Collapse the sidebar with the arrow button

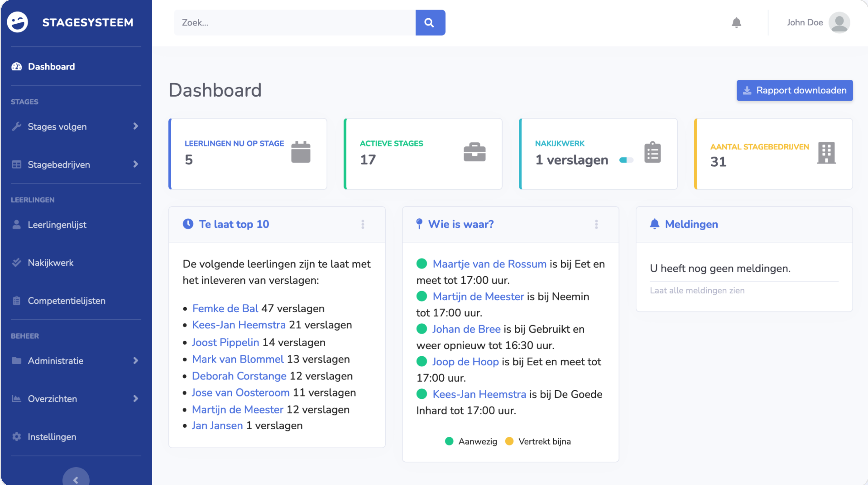click(76, 479)
